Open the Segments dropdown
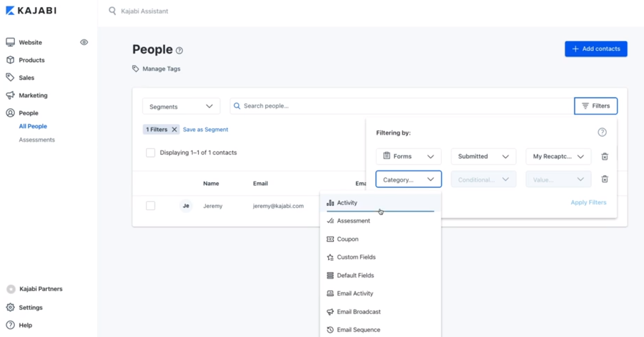This screenshot has width=644, height=337. tap(181, 107)
